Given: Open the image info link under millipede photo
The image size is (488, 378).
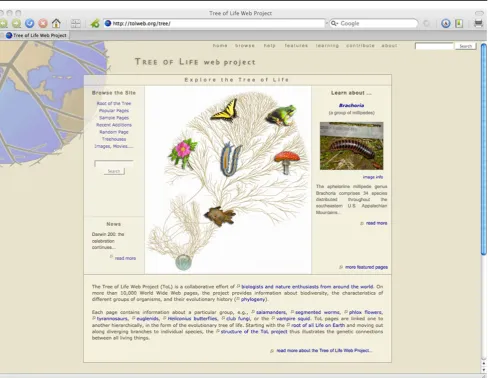Looking at the screenshot, I should [x=373, y=177].
